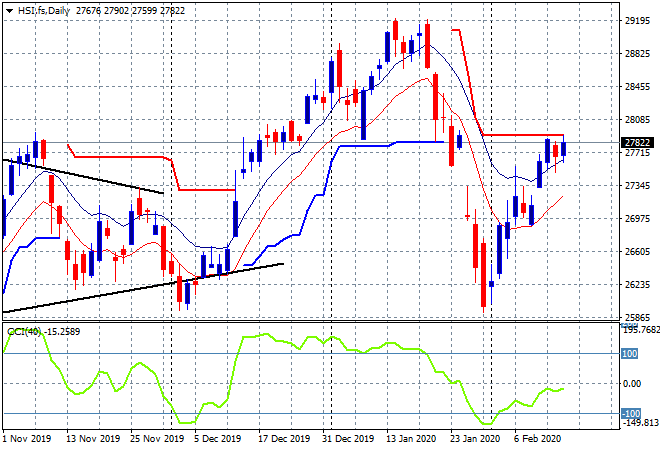Click the 28825 price axis label

[x=637, y=54]
